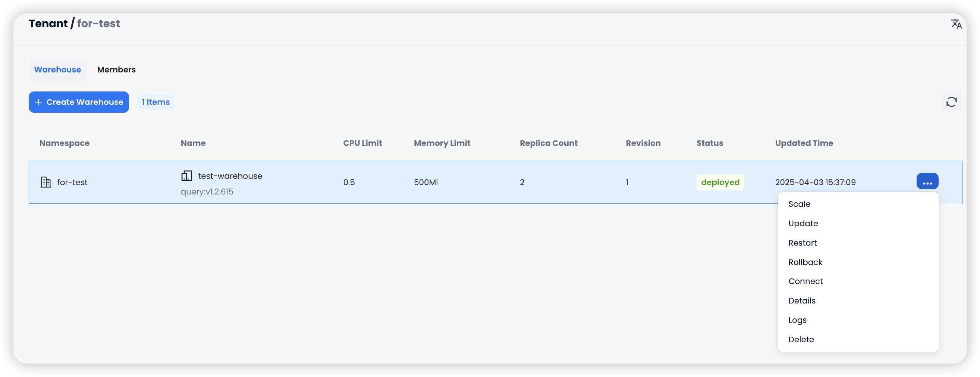Select the Connect menu option

pyautogui.click(x=805, y=281)
